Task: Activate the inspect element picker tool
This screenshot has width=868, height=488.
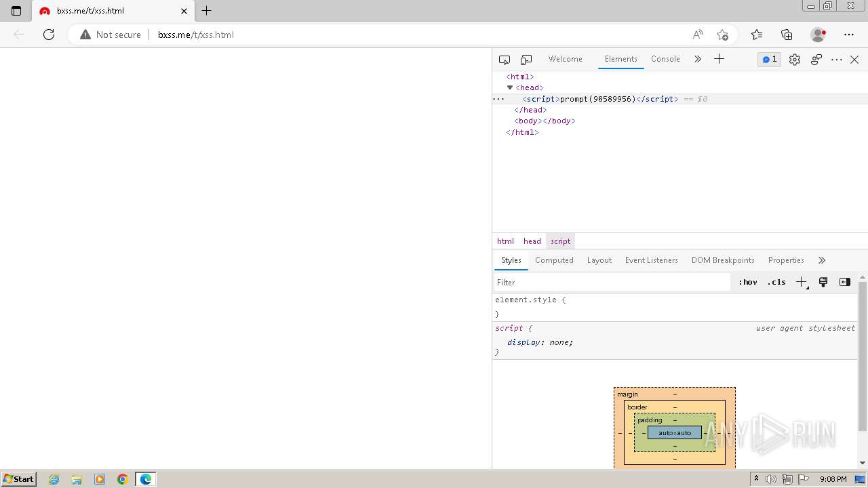Action: tap(505, 60)
